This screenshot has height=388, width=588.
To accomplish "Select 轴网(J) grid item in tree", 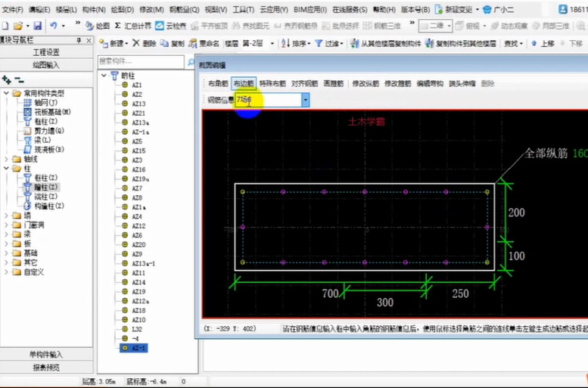I will coord(40,103).
